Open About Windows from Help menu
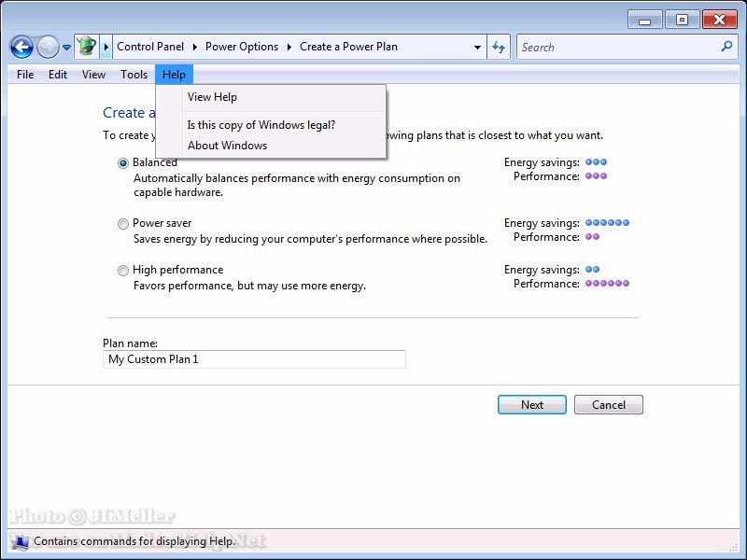Viewport: 747px width, 560px height. pyautogui.click(x=271, y=146)
